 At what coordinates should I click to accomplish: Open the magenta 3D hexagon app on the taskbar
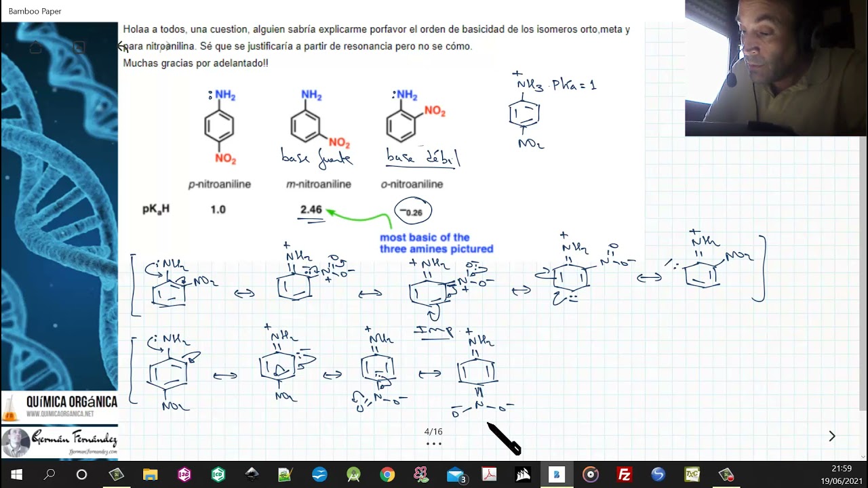[184, 474]
